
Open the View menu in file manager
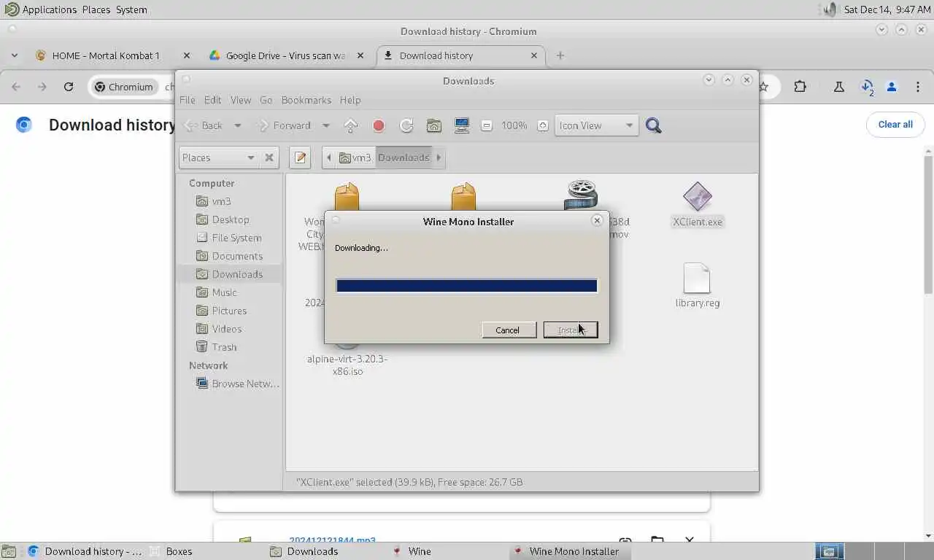pos(240,100)
